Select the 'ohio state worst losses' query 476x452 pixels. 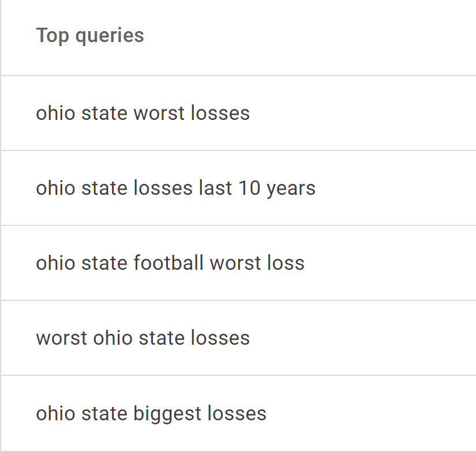(143, 113)
